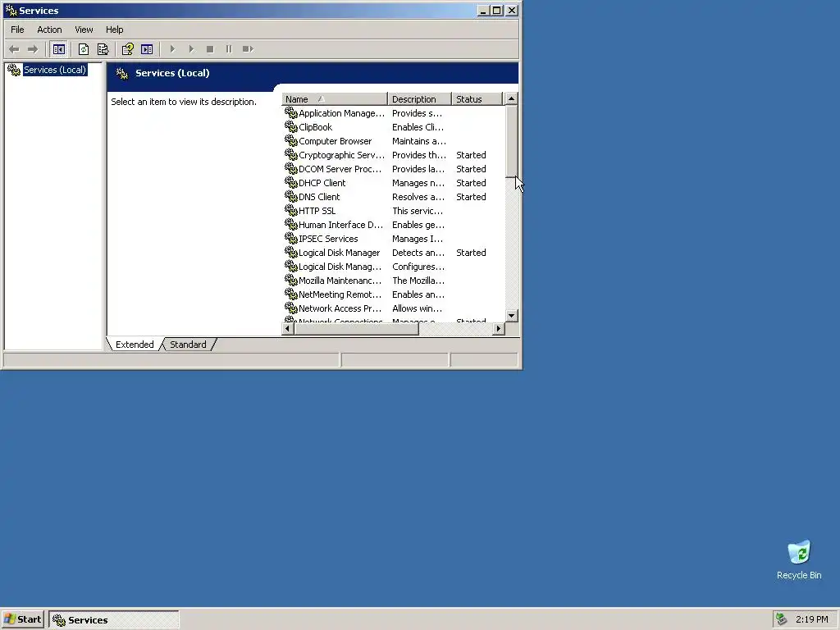Viewport: 840px width, 630px height.
Task: Click the system tray network icon
Action: [782, 619]
